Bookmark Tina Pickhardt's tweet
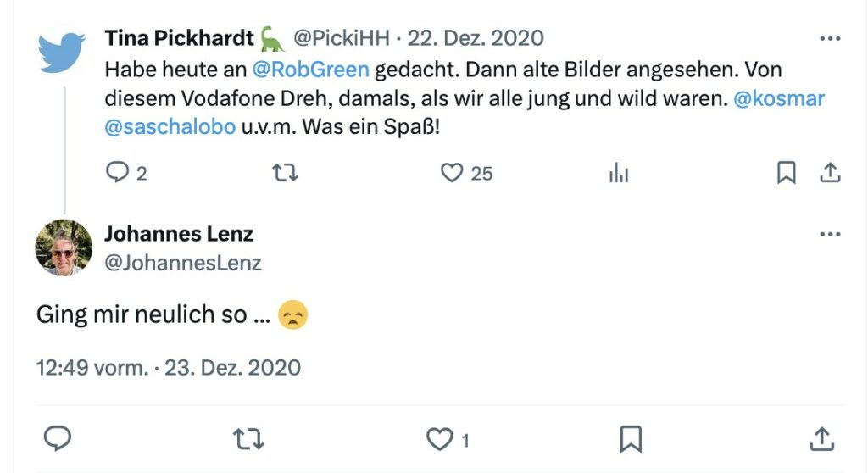Screen dimensions: 868x473 point(786,172)
